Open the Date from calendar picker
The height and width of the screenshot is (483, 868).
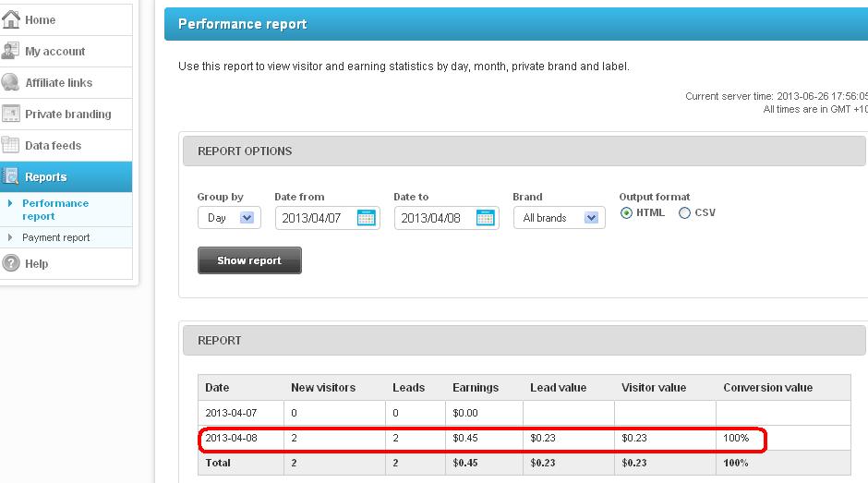click(366, 218)
